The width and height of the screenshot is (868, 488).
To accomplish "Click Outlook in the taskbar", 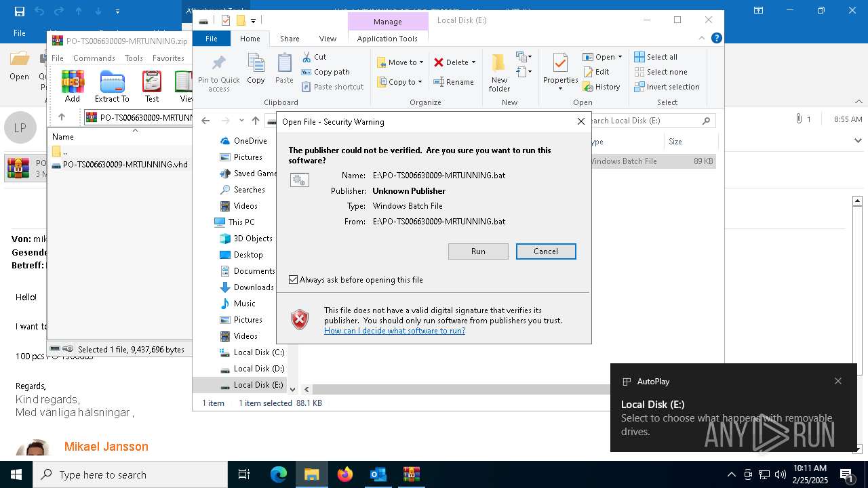I will click(378, 474).
